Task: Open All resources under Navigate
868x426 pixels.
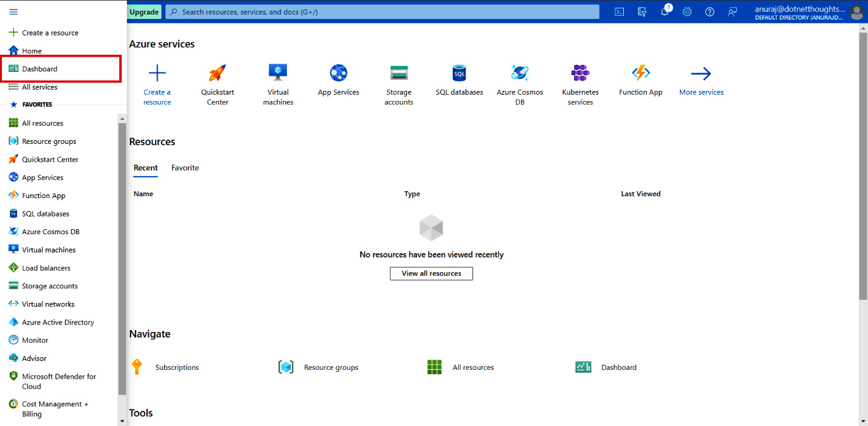Action: tap(460, 367)
